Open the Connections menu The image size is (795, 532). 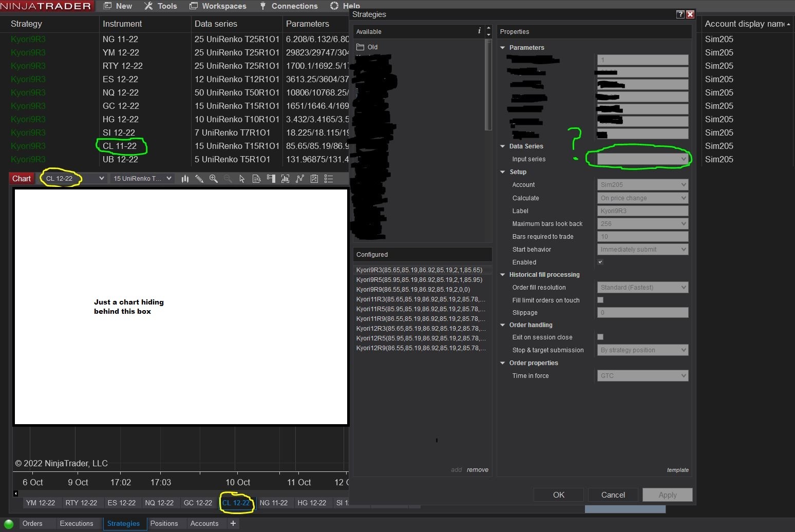click(289, 6)
